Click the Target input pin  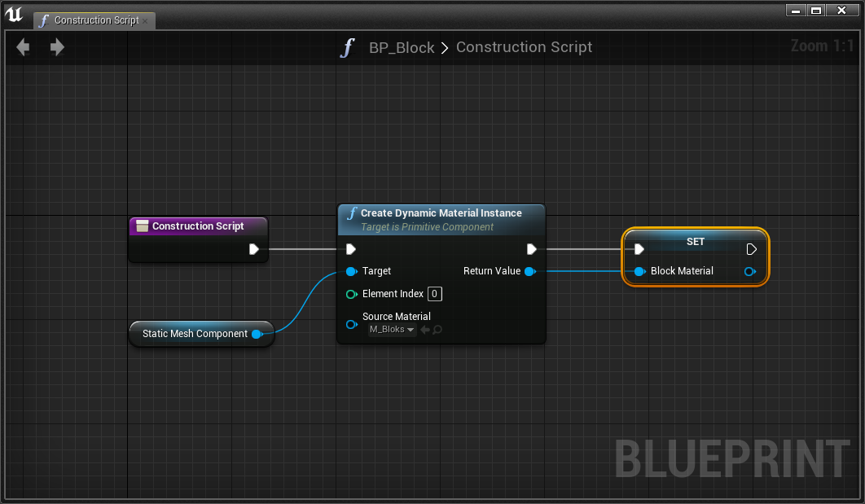coord(351,271)
